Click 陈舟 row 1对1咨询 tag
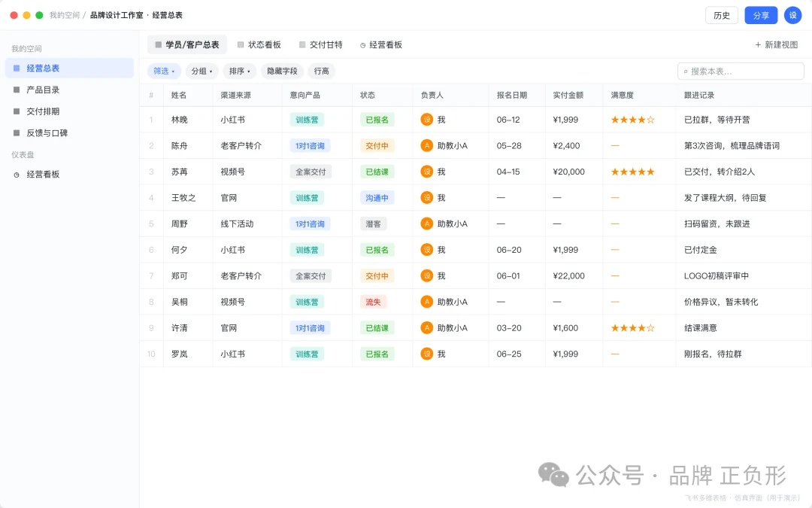Image resolution: width=812 pixels, height=508 pixels. pos(310,146)
